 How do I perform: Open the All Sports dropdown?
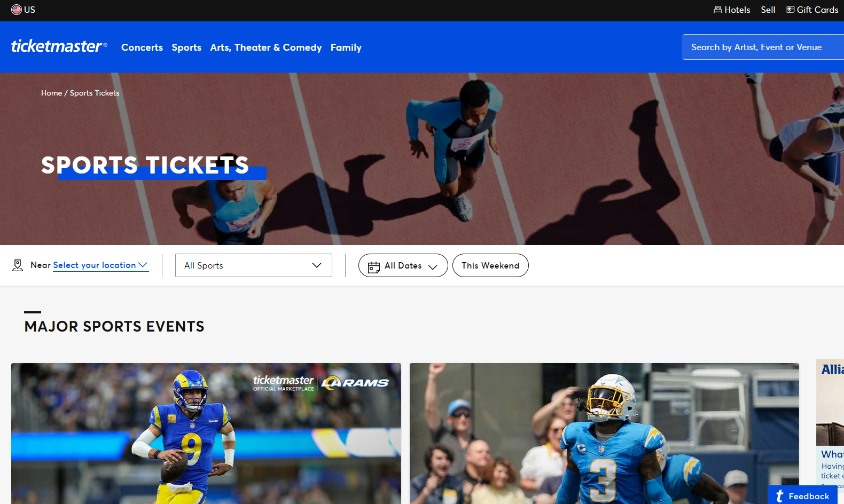[x=254, y=265]
